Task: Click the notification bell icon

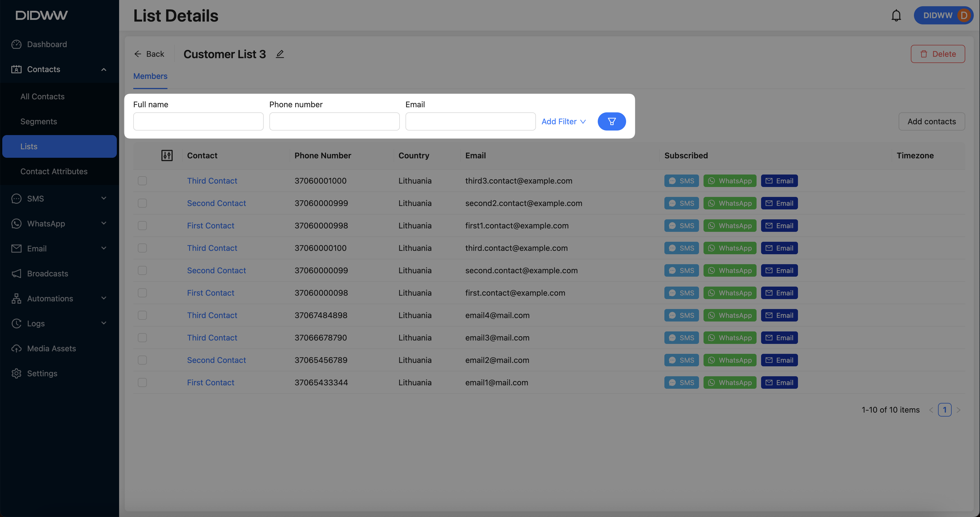Action: [896, 16]
